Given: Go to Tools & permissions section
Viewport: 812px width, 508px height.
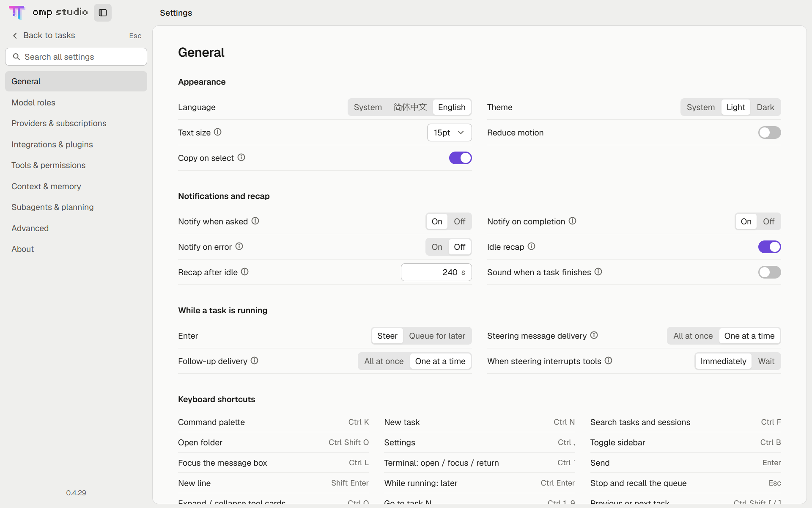Looking at the screenshot, I should (76, 165).
